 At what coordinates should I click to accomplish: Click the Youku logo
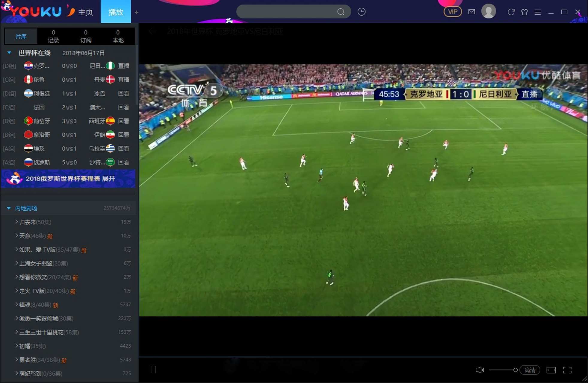(x=37, y=11)
